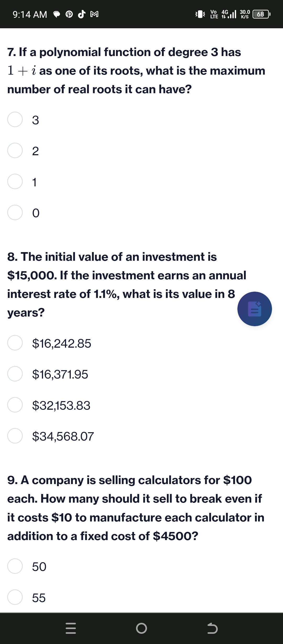The width and height of the screenshot is (283, 644).
Task: Choose $34,568.07 for question 8
Action: 15,436
